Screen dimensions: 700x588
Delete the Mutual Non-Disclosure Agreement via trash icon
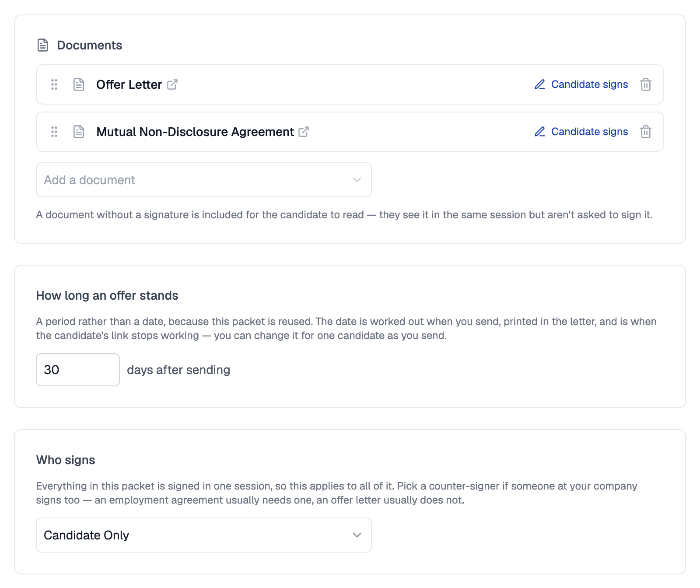click(x=646, y=132)
